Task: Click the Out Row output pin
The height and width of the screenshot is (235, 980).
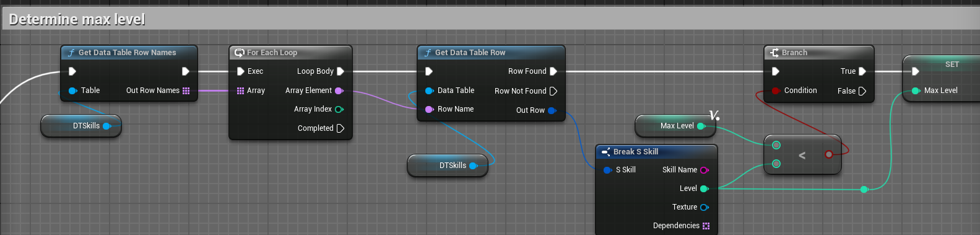Action: click(x=552, y=110)
